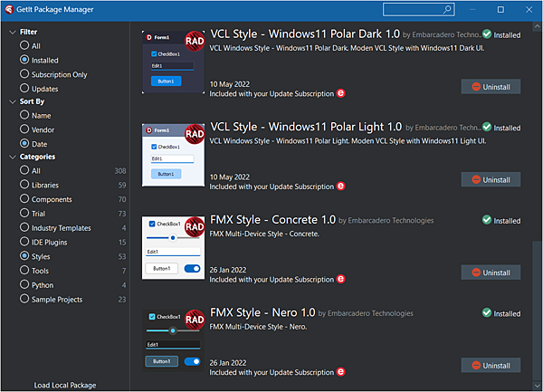Select the Components category
Viewport: 543px width, 392px height.
coord(24,199)
